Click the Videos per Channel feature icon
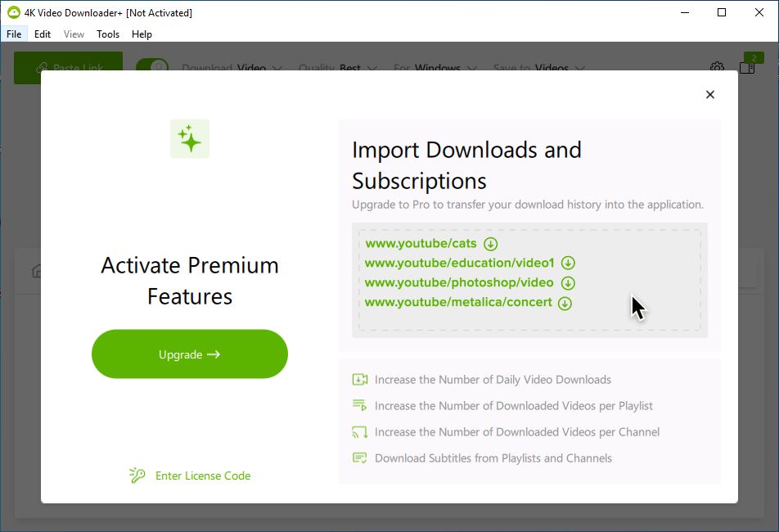779x532 pixels. coord(360,432)
